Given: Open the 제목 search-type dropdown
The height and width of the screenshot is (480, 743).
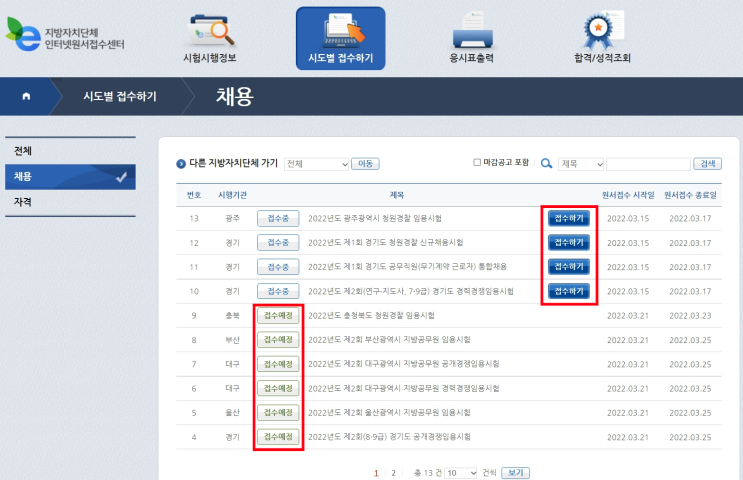Looking at the screenshot, I should (x=581, y=164).
